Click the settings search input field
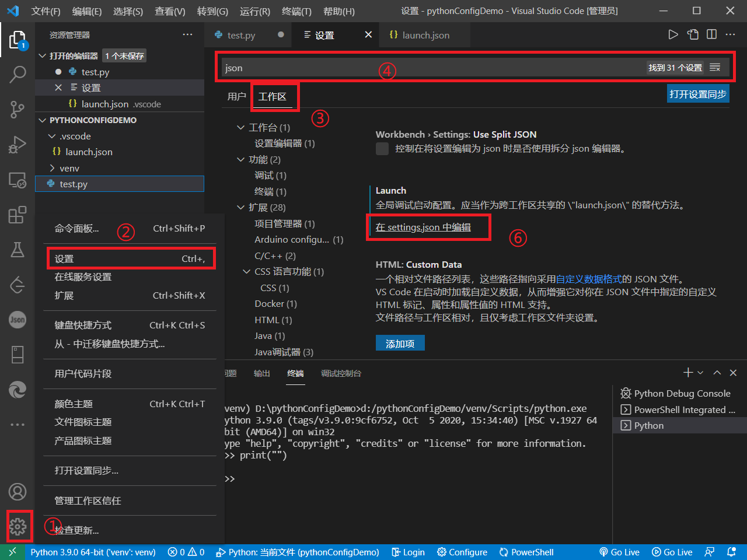This screenshot has height=560, width=747. tap(432, 68)
